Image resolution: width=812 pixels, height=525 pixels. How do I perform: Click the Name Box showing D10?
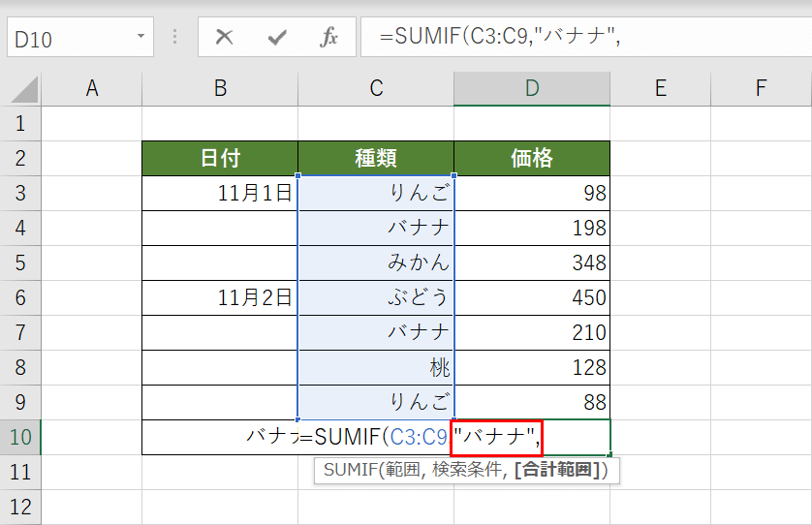coord(68,38)
